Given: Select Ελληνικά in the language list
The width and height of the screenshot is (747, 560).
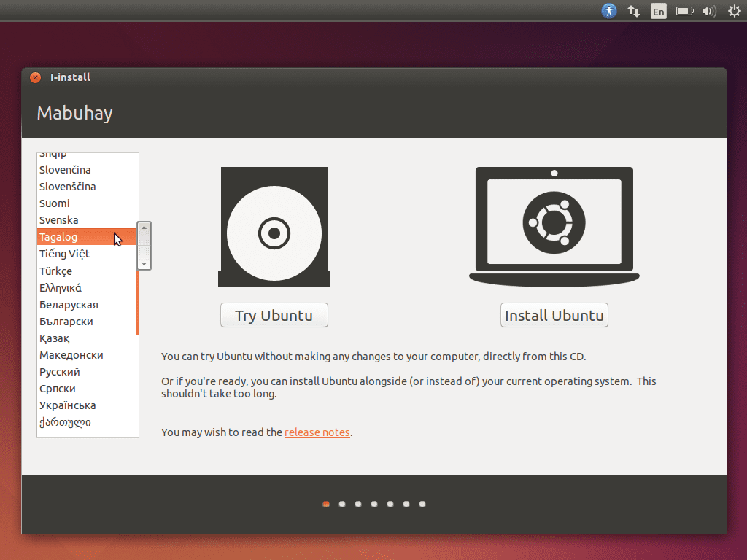Looking at the screenshot, I should (87, 288).
